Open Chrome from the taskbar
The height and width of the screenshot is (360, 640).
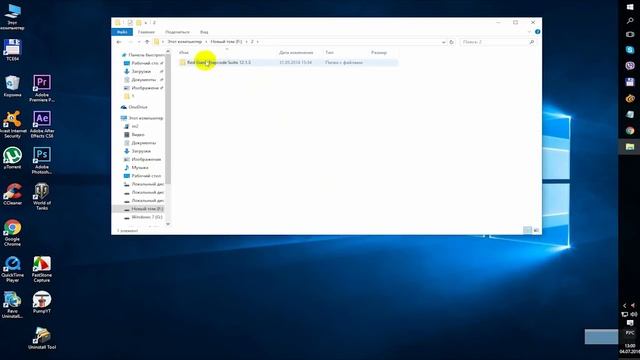tap(630, 131)
